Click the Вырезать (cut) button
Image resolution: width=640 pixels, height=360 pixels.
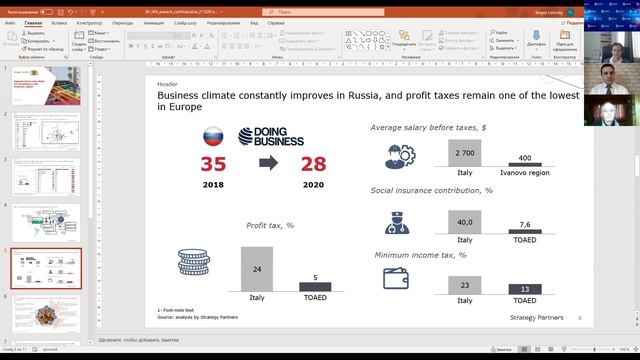coord(33,33)
